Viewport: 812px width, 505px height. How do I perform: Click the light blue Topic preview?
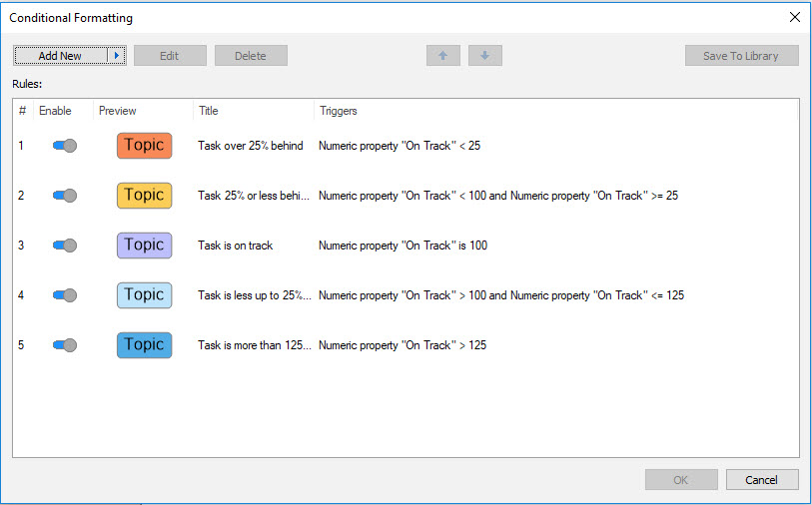pos(144,295)
